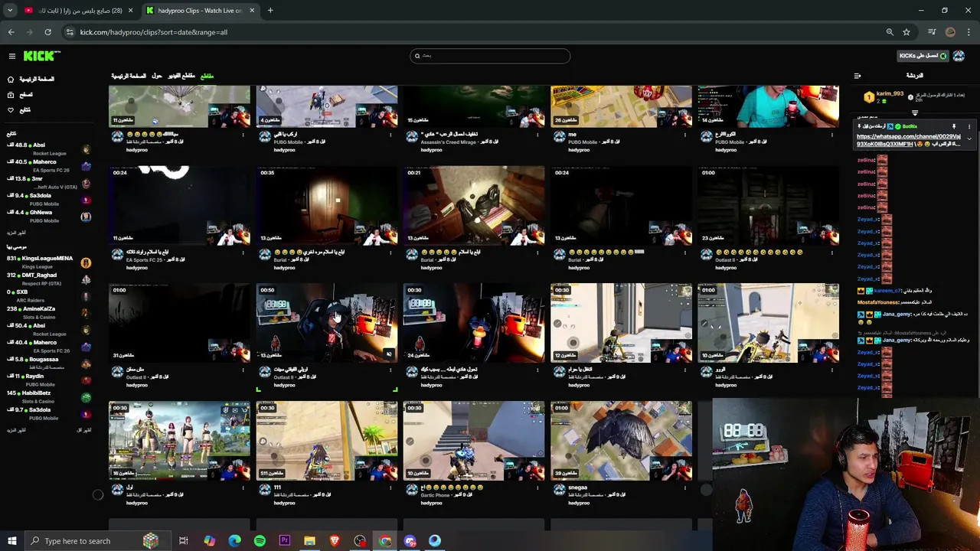Play the 00:24 clip with white shape thumbnail
The height and width of the screenshot is (551, 980).
[x=179, y=205]
